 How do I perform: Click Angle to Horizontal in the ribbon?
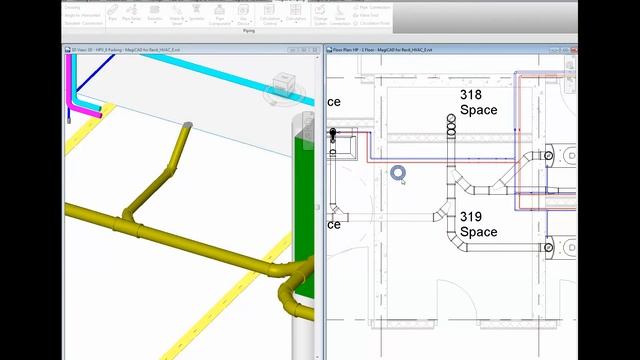point(82,15)
